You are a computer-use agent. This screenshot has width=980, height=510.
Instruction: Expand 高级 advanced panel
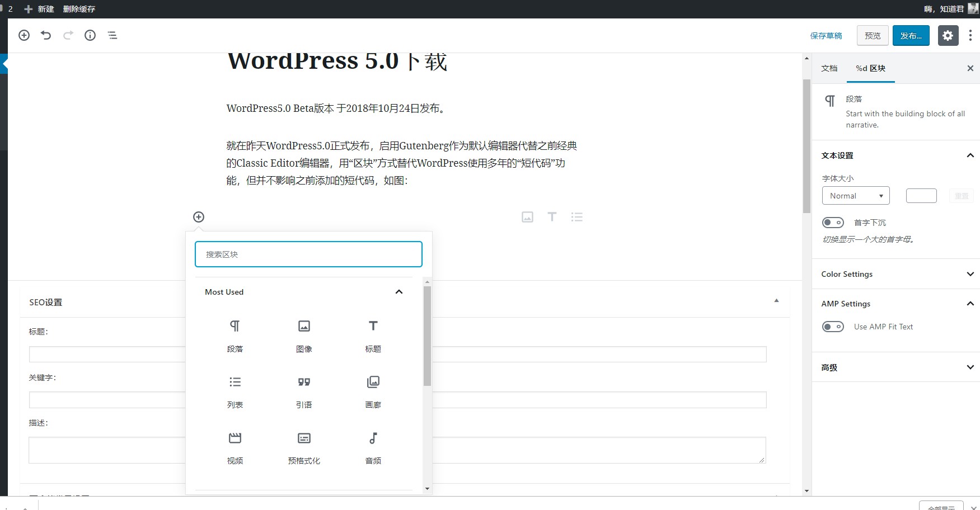pyautogui.click(x=895, y=367)
